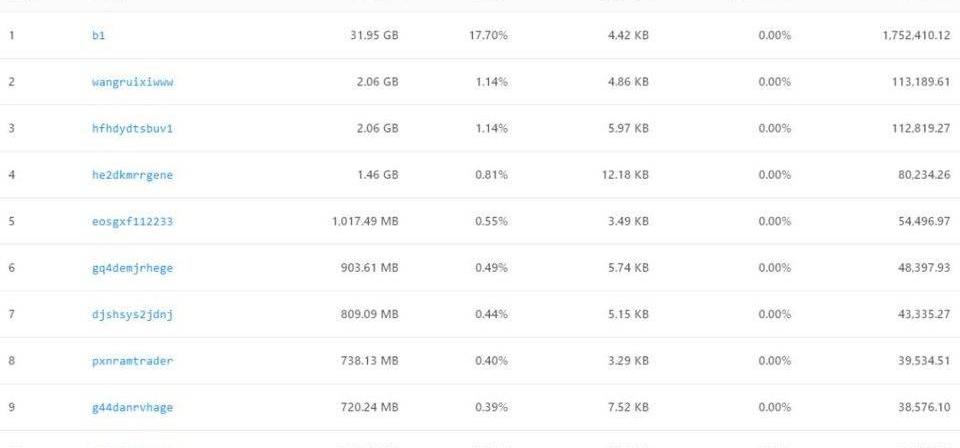Open the b1 account link
The image size is (960, 448).
coord(98,35)
